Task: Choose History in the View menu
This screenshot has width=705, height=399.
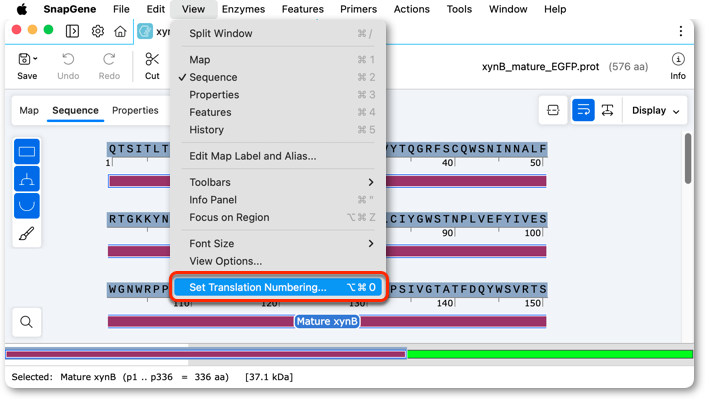Action: 278,130
